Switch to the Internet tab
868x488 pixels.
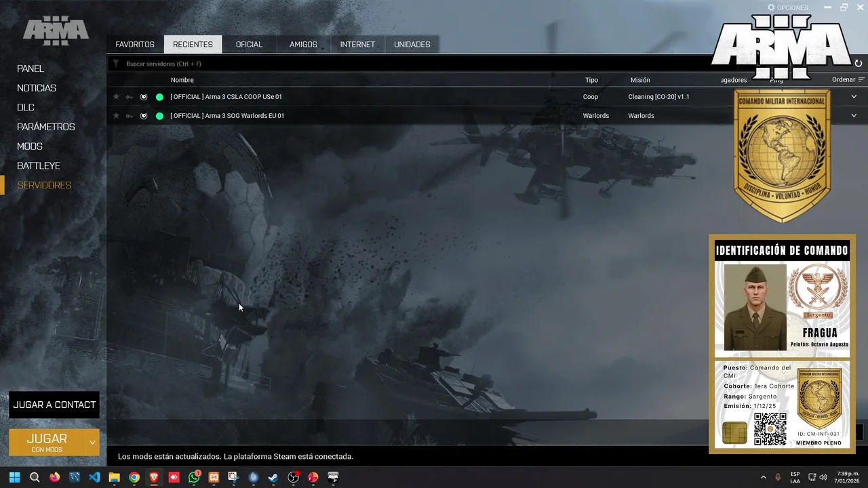point(357,44)
